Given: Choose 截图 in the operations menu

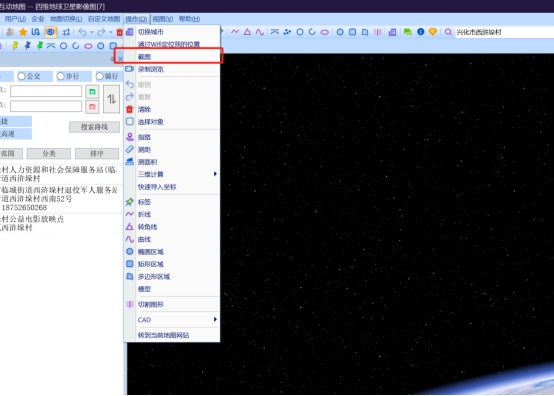Looking at the screenshot, I should (172, 57).
